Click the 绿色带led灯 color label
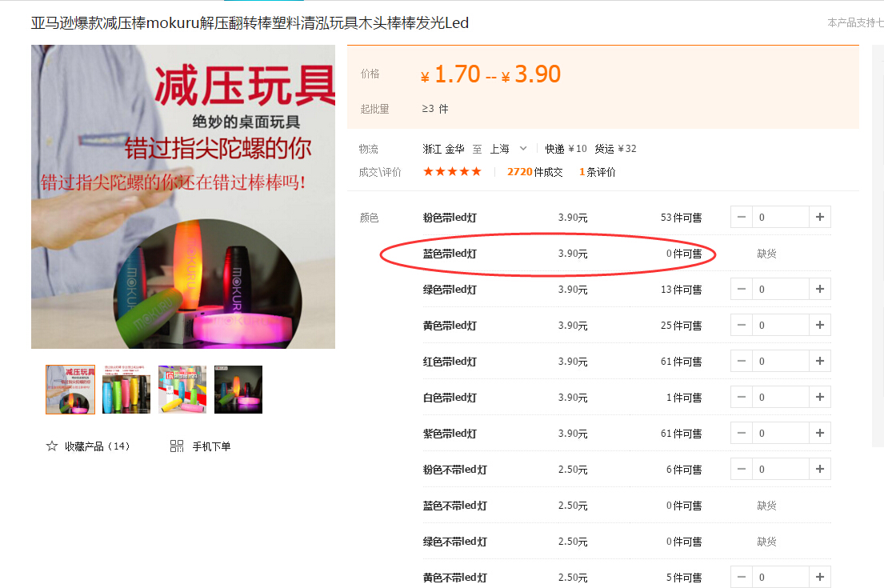 pyautogui.click(x=450, y=290)
